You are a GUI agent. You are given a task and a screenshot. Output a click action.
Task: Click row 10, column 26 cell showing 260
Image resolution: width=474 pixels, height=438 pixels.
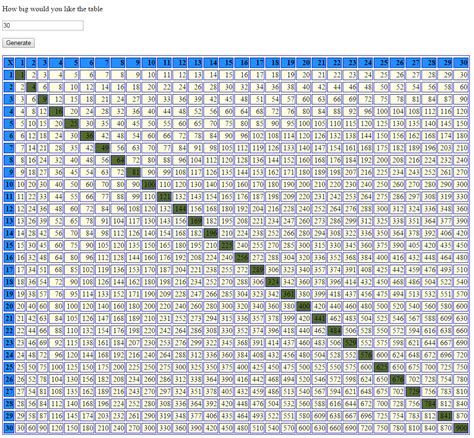click(x=397, y=185)
